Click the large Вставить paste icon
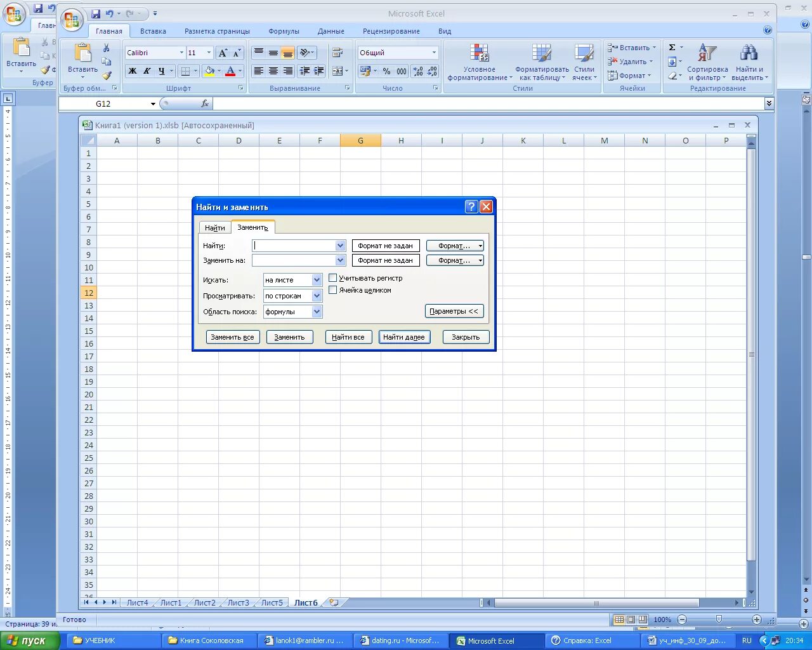Image resolution: width=812 pixels, height=650 pixels. click(x=83, y=52)
